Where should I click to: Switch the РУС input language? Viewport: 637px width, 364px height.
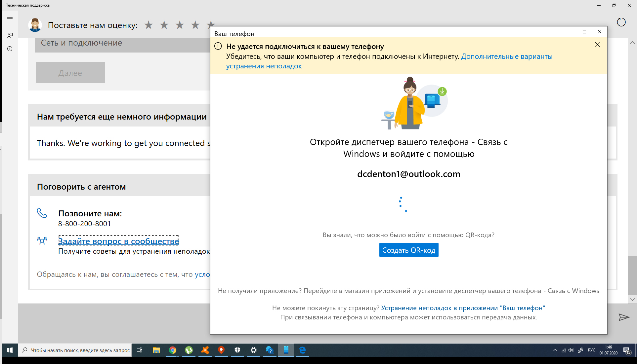[592, 350]
